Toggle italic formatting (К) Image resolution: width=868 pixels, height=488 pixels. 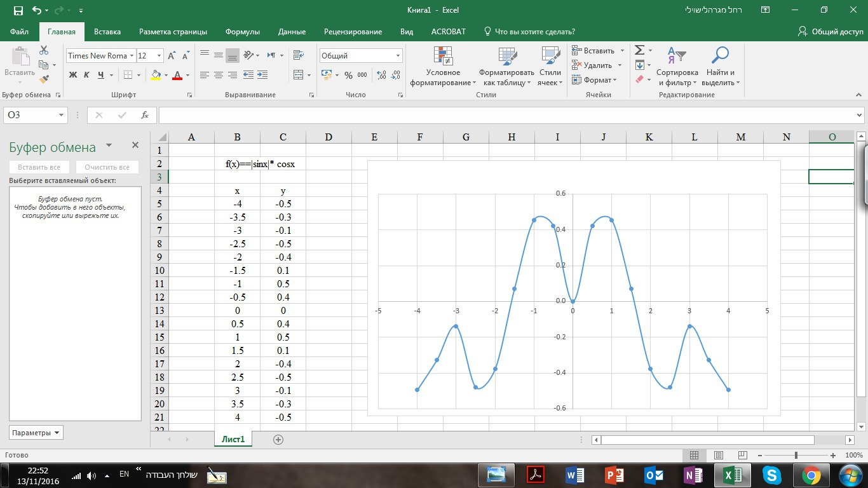(86, 75)
